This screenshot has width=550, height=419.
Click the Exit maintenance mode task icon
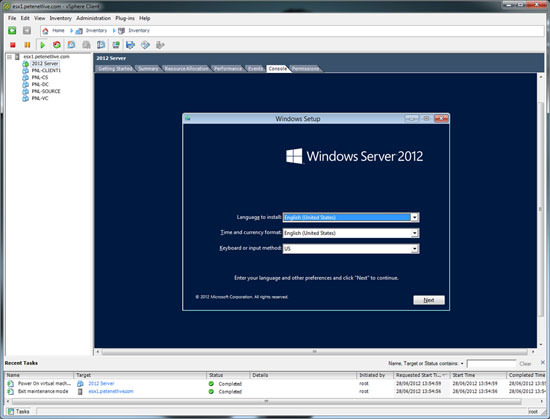[x=11, y=391]
